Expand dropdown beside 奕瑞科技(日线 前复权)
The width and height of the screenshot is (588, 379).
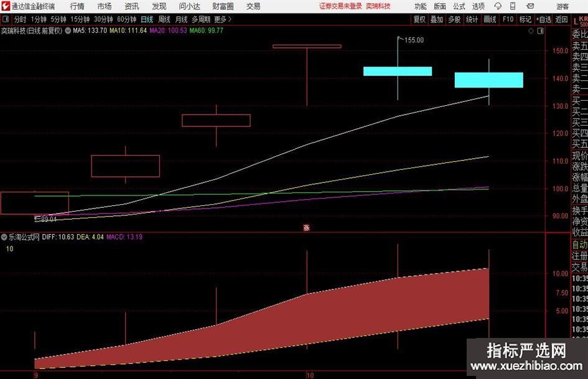tap(68, 30)
